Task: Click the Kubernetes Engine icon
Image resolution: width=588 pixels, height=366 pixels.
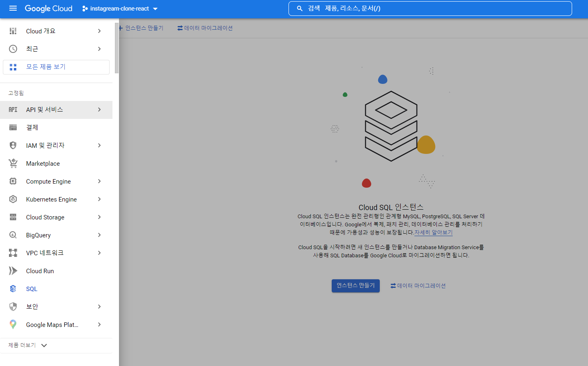Action: [x=13, y=199]
